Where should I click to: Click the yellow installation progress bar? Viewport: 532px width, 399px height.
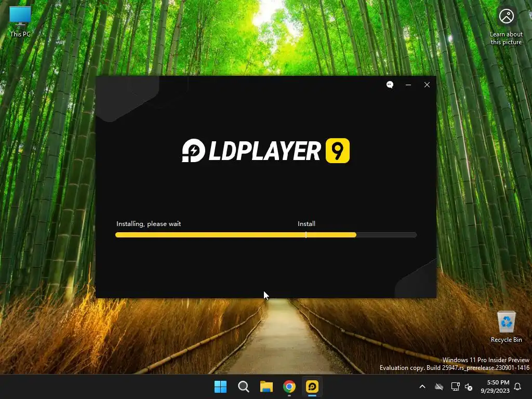tap(265, 235)
